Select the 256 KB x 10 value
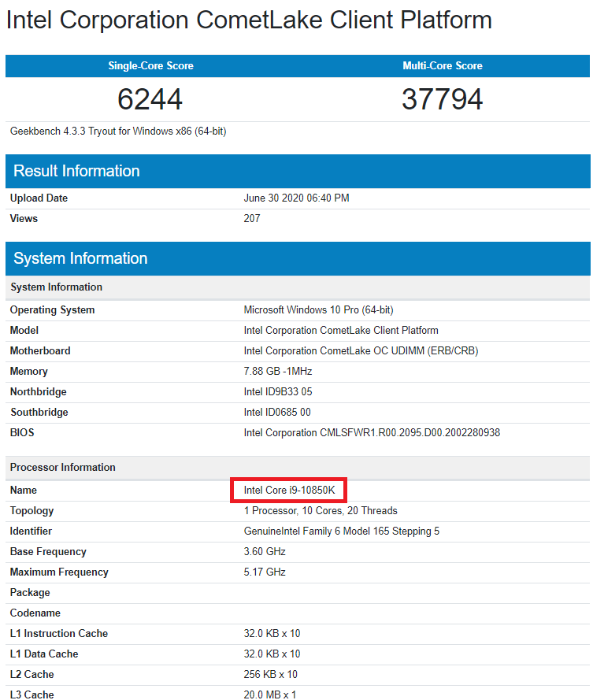 [x=271, y=675]
